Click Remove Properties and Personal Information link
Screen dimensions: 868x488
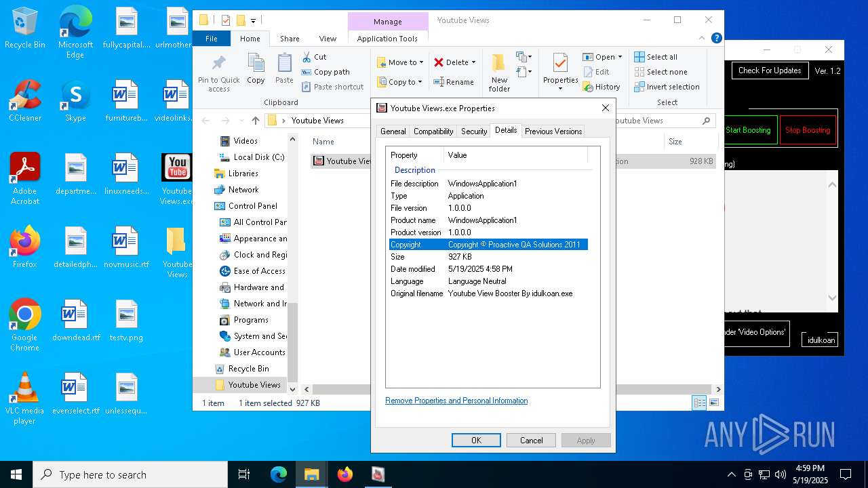click(456, 401)
